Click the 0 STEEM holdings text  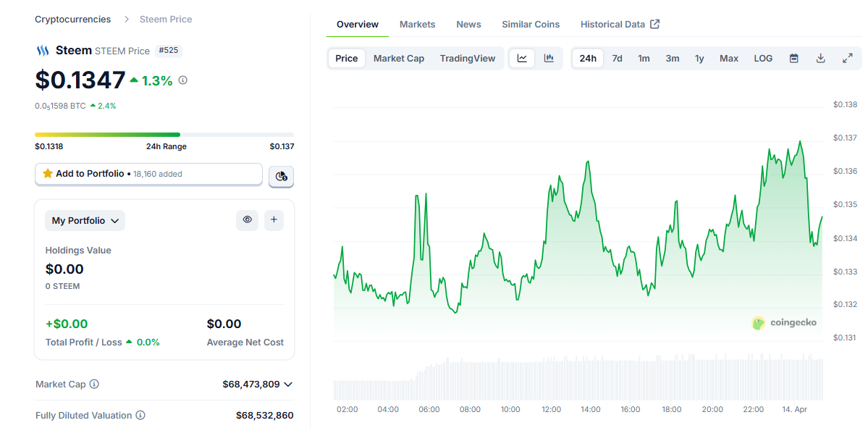(62, 286)
